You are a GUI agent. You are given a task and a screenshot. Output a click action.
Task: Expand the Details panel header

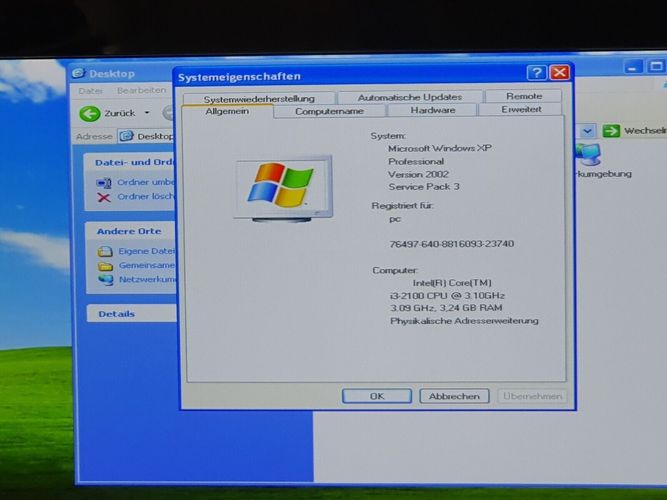[x=131, y=314]
